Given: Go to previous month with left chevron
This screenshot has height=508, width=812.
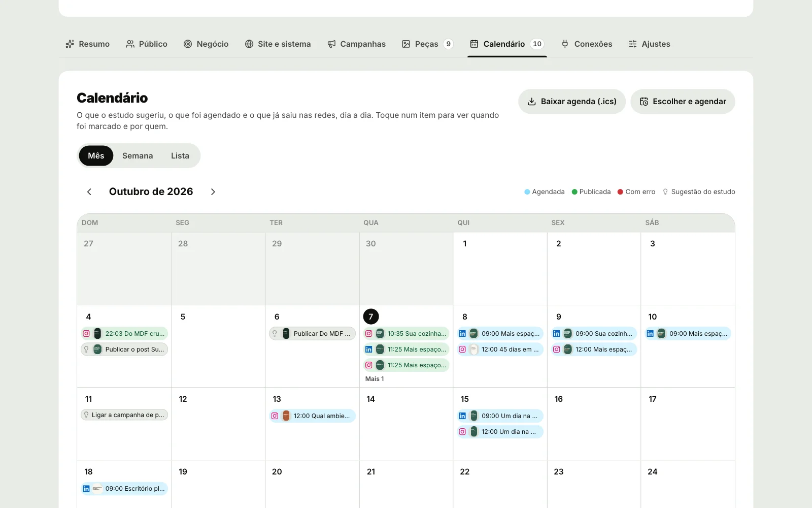Looking at the screenshot, I should [x=89, y=192].
